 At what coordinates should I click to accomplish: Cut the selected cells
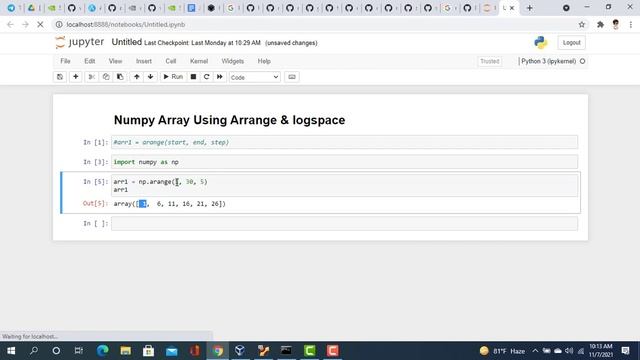[x=91, y=77]
